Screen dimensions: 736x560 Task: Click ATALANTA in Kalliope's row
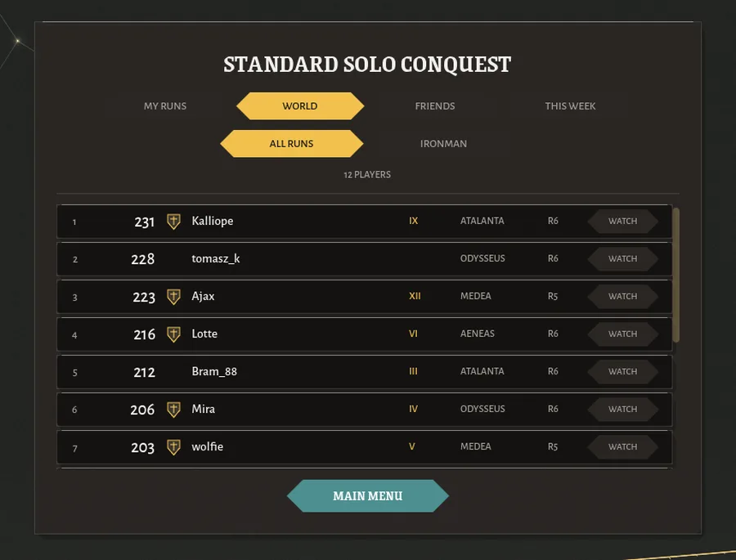click(482, 221)
